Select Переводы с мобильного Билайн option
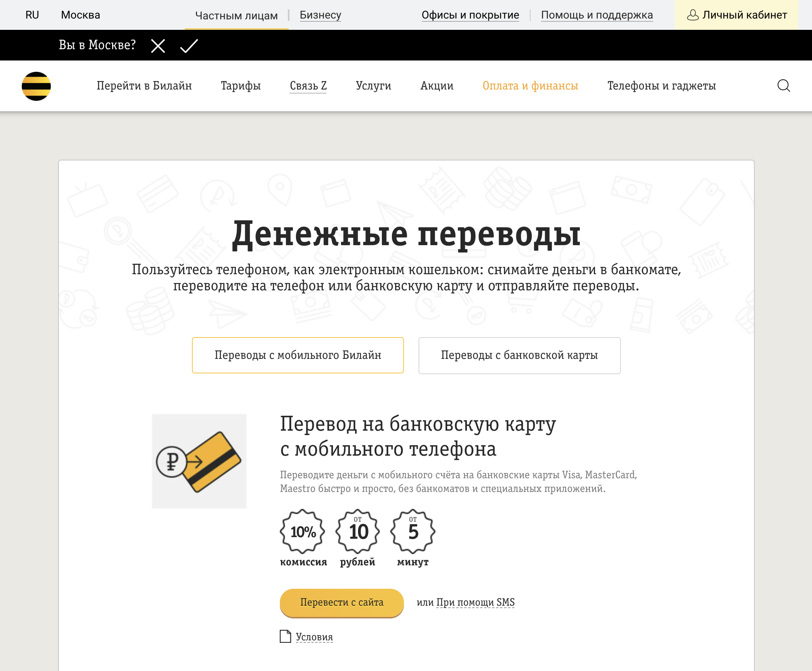The image size is (812, 671). pyautogui.click(x=298, y=355)
